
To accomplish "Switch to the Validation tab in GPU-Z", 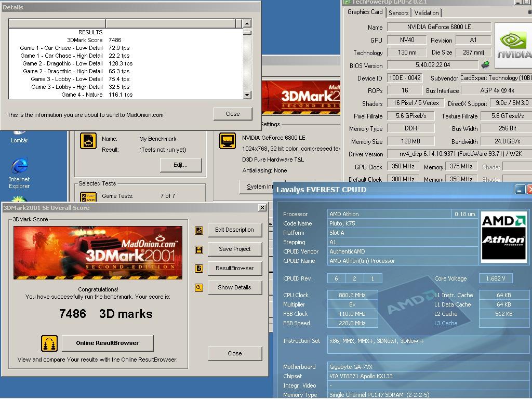I will (x=426, y=13).
